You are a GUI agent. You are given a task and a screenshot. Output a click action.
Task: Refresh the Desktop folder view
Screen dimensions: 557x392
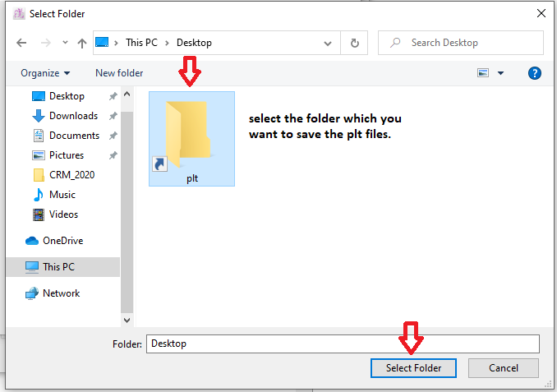[x=354, y=43]
